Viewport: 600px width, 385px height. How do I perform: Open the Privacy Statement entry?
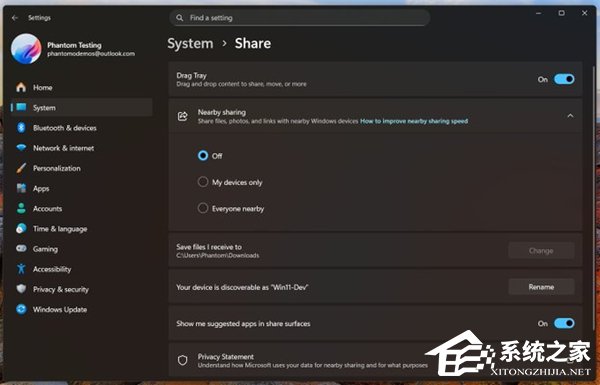(x=375, y=361)
